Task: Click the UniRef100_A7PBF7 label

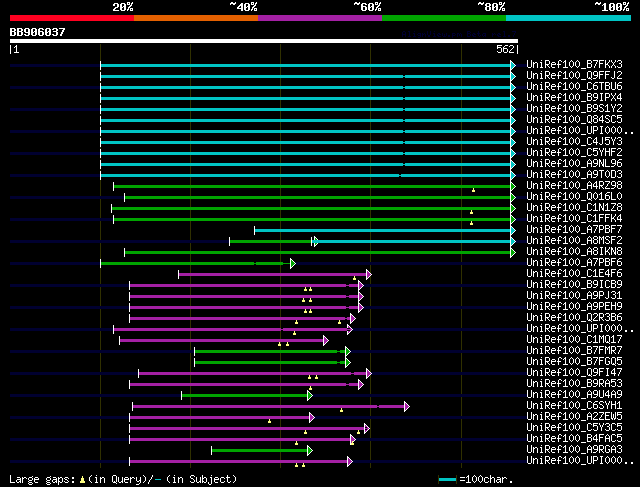Action: [574, 229]
